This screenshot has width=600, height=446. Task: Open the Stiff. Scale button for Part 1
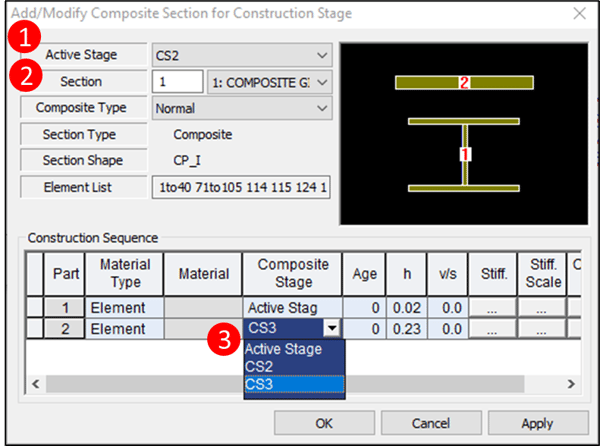(x=541, y=308)
